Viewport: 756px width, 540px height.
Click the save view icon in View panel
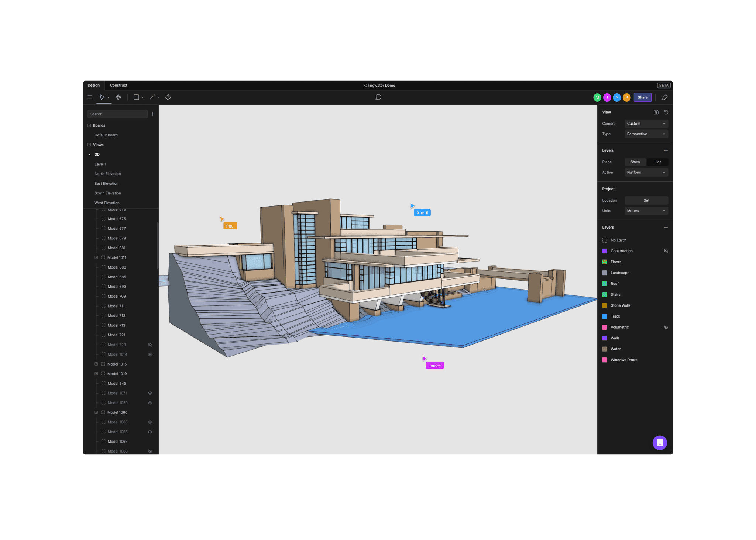pos(656,112)
